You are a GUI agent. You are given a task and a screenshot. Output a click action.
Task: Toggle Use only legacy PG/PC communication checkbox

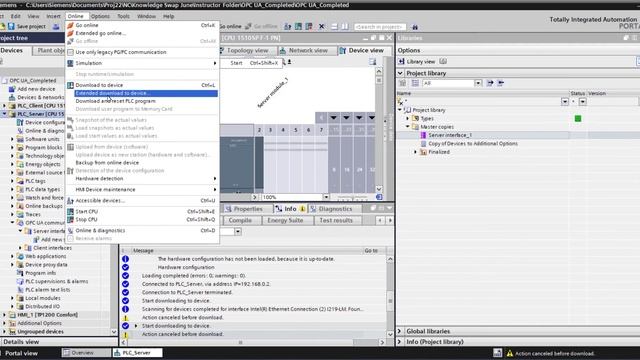pos(70,52)
